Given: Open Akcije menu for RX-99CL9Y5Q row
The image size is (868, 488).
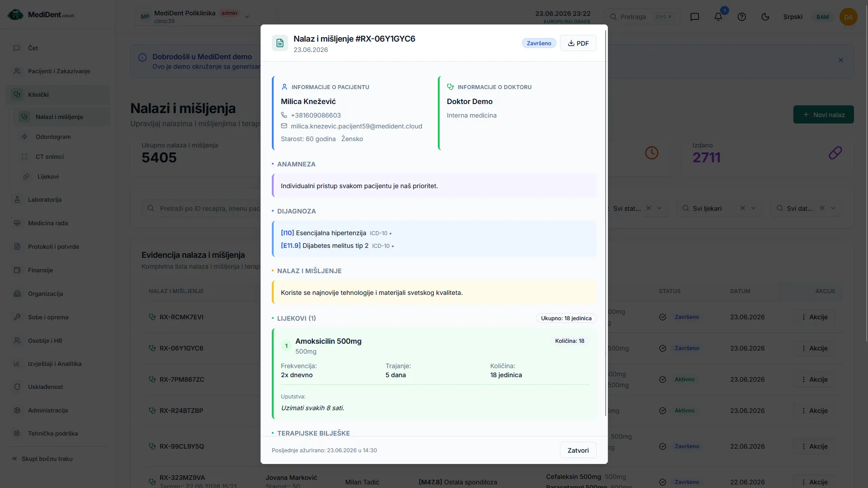Looking at the screenshot, I should (814, 446).
